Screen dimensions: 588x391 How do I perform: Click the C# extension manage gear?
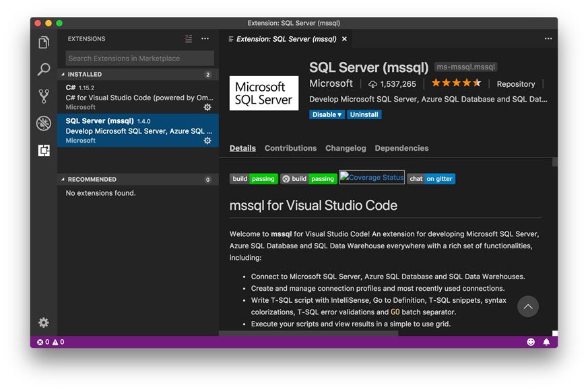pyautogui.click(x=207, y=108)
